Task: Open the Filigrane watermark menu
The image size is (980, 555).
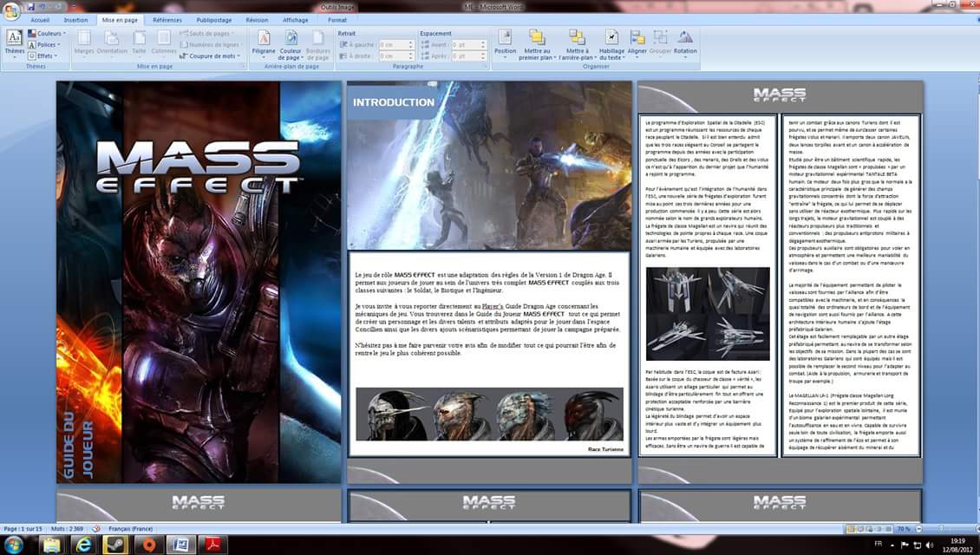Action: click(x=264, y=43)
